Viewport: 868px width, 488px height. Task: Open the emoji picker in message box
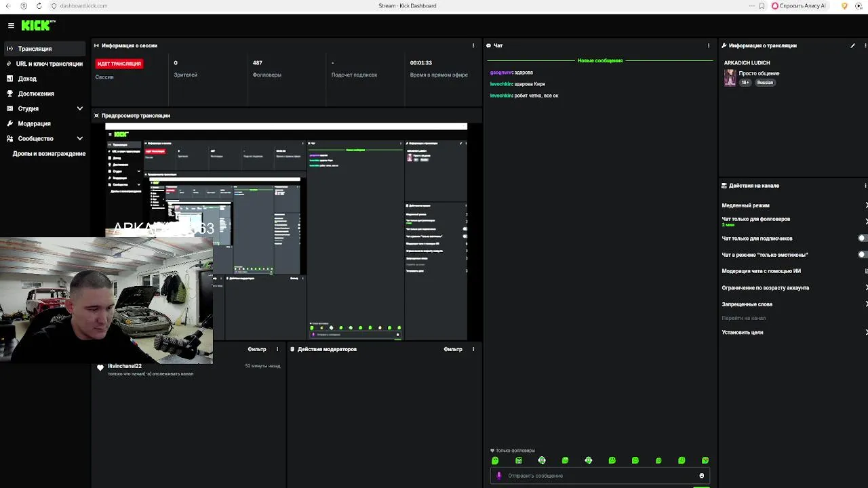click(701, 476)
